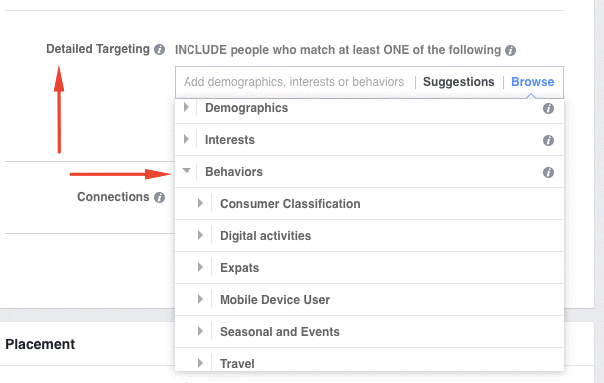Image resolution: width=604 pixels, height=383 pixels.
Task: Open the Demographics info icon
Action: click(x=548, y=109)
